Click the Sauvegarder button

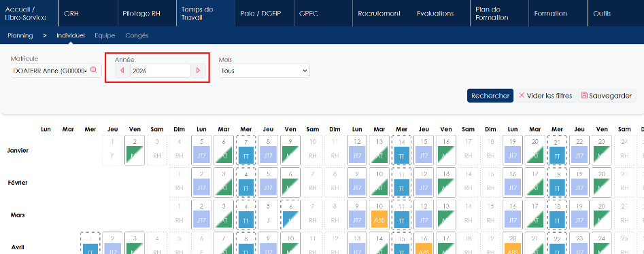click(607, 96)
